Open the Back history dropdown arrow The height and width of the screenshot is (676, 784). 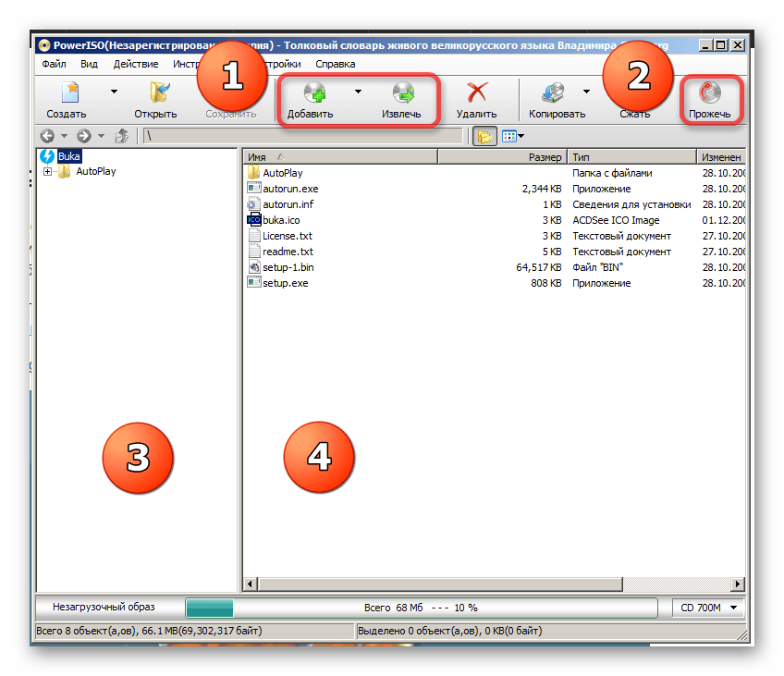[x=64, y=136]
